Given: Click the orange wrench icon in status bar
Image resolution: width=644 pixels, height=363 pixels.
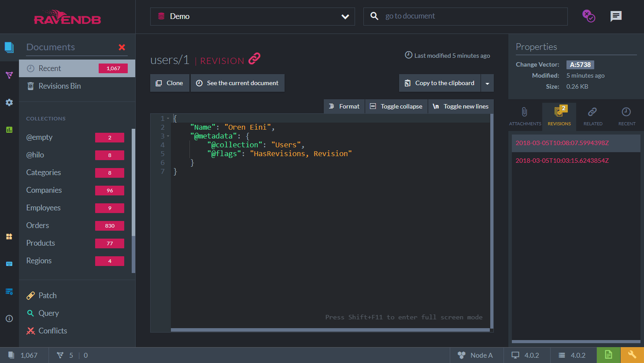Looking at the screenshot, I should (x=632, y=355).
